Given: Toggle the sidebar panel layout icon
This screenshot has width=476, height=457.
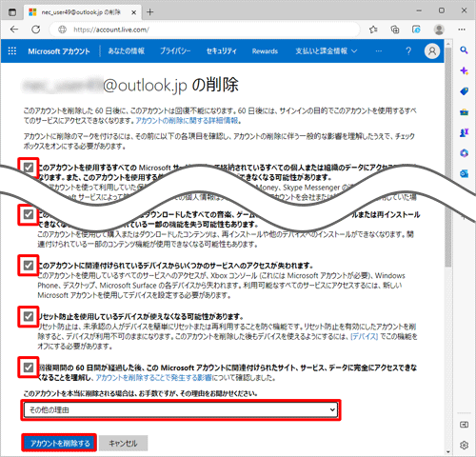Looking at the screenshot, I should 464,425.
